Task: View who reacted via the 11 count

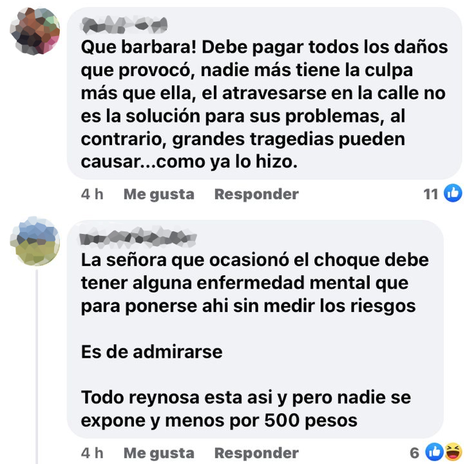Action: click(431, 194)
